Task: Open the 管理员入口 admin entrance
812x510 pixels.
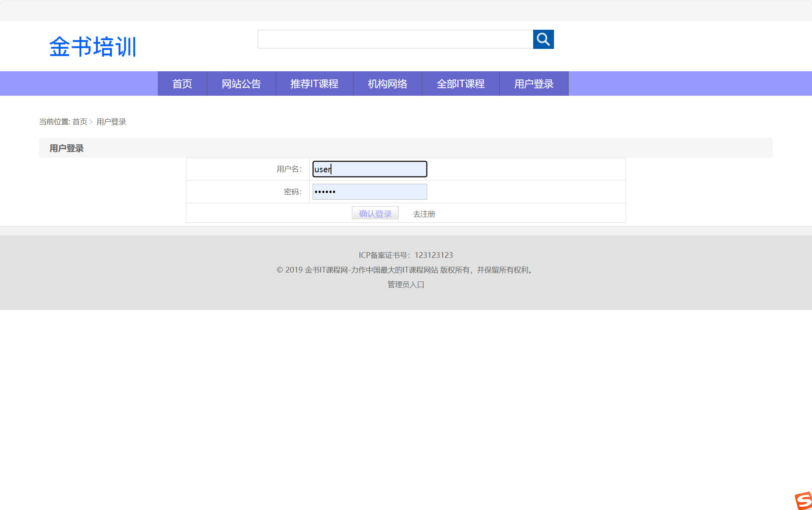Action: [405, 285]
